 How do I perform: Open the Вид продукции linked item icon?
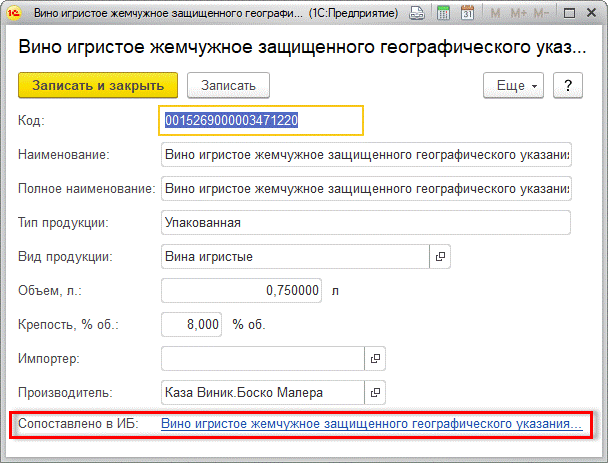pos(440,256)
